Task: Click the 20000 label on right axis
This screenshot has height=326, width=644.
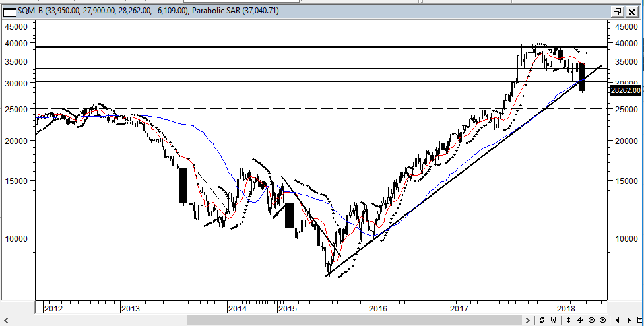Action: tap(627, 141)
